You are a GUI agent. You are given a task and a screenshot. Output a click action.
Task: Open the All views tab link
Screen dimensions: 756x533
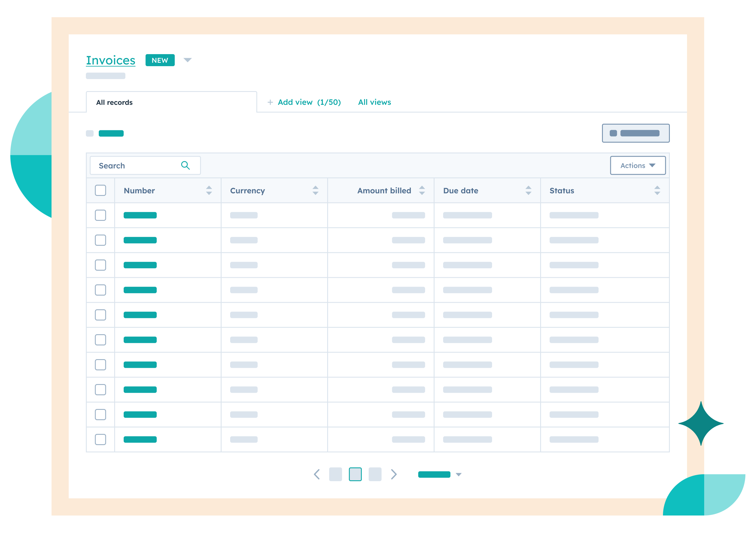pyautogui.click(x=374, y=102)
